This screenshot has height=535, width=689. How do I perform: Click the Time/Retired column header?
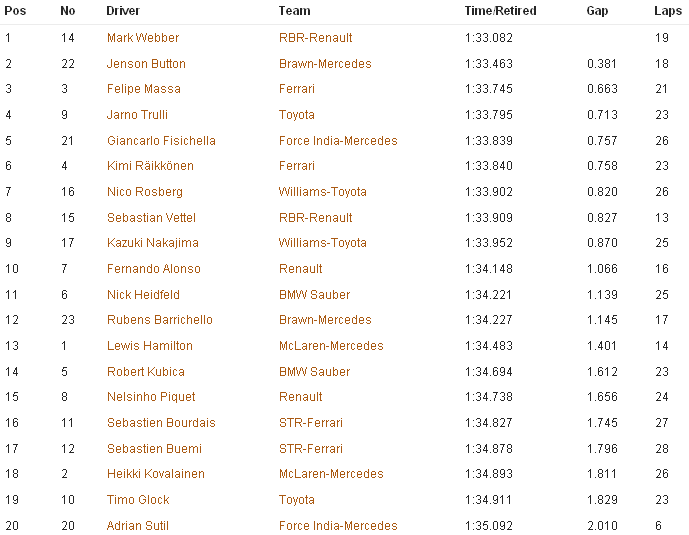[x=500, y=11]
